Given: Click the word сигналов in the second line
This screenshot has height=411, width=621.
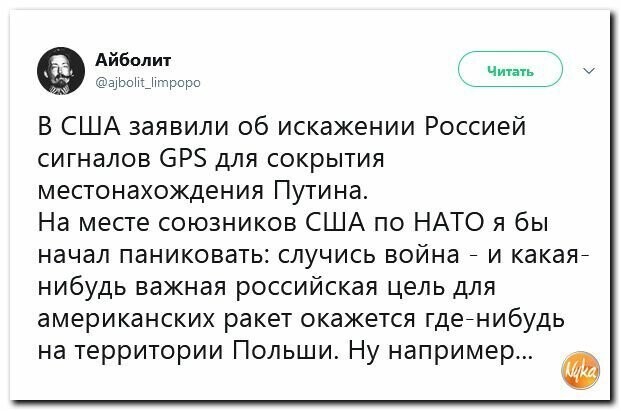Looking at the screenshot, I should 94,159.
